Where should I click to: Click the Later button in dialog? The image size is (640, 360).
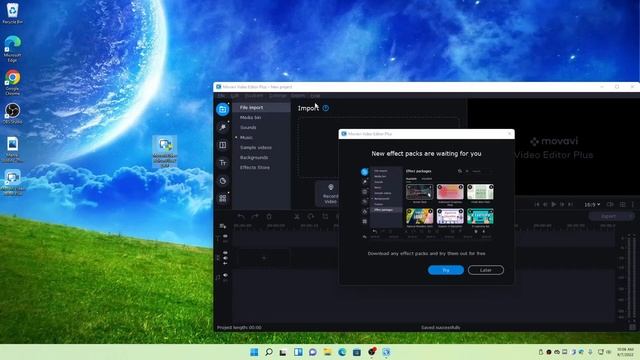pyautogui.click(x=486, y=270)
